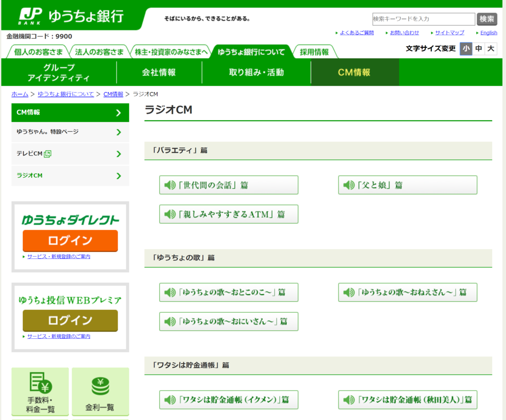Click the external-link icon next to テレビCM
Image resolution: width=506 pixels, height=420 pixels.
pyautogui.click(x=47, y=154)
